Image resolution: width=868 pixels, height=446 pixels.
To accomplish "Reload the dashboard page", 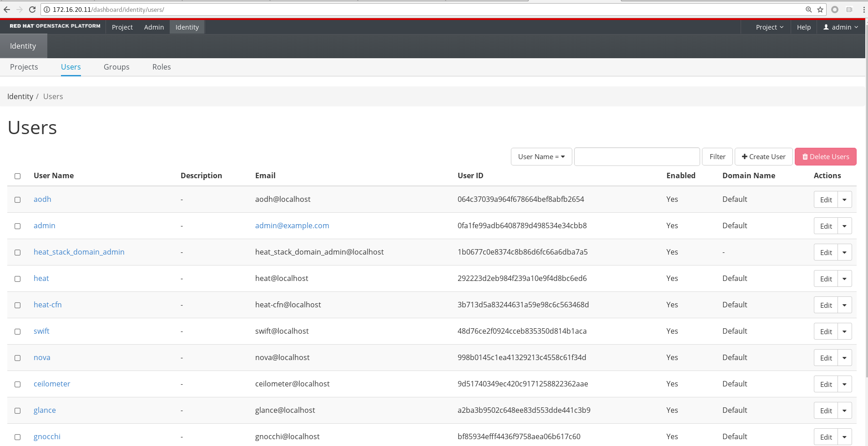I will pos(32,10).
